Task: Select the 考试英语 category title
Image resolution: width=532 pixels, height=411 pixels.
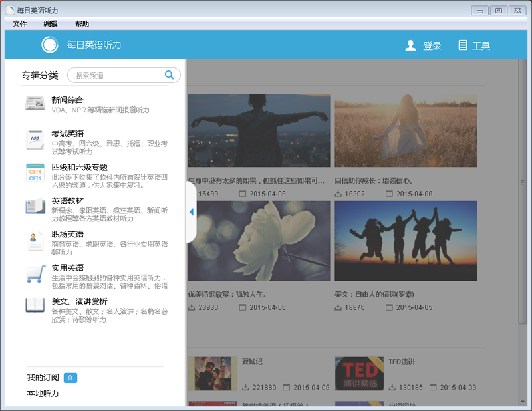Action: [68, 134]
